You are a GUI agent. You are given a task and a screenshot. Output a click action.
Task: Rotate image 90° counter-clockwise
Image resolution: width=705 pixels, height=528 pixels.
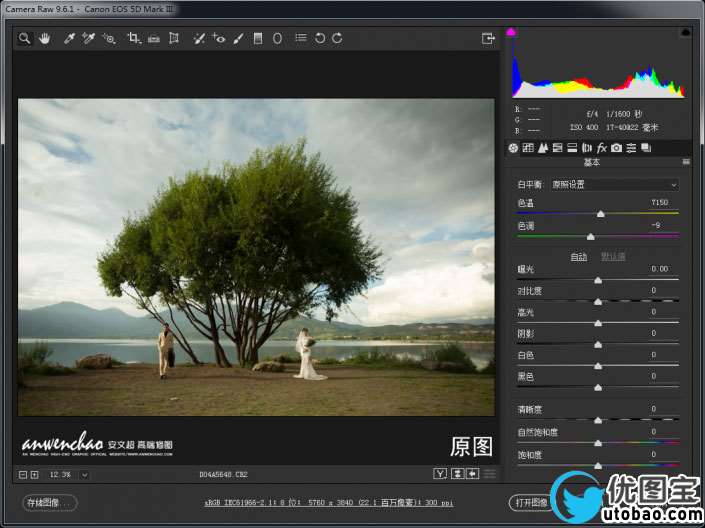click(320, 39)
